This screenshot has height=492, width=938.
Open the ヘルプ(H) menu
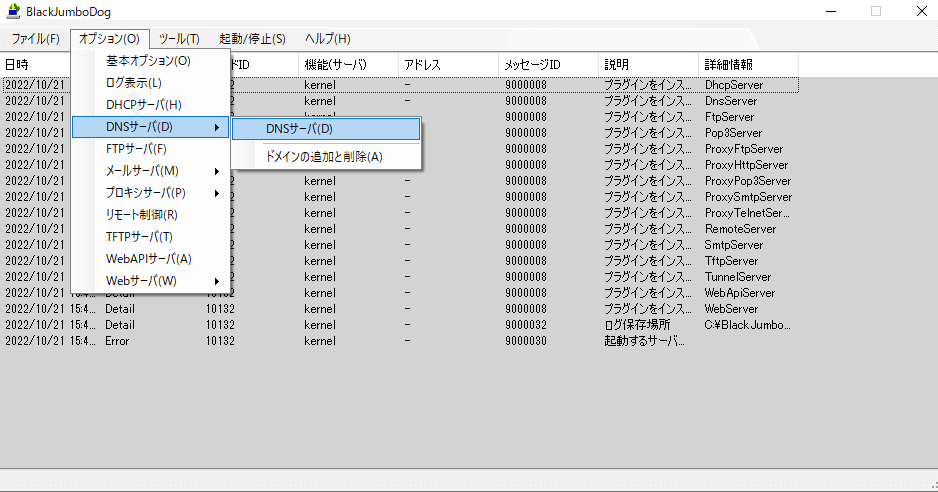pos(328,39)
